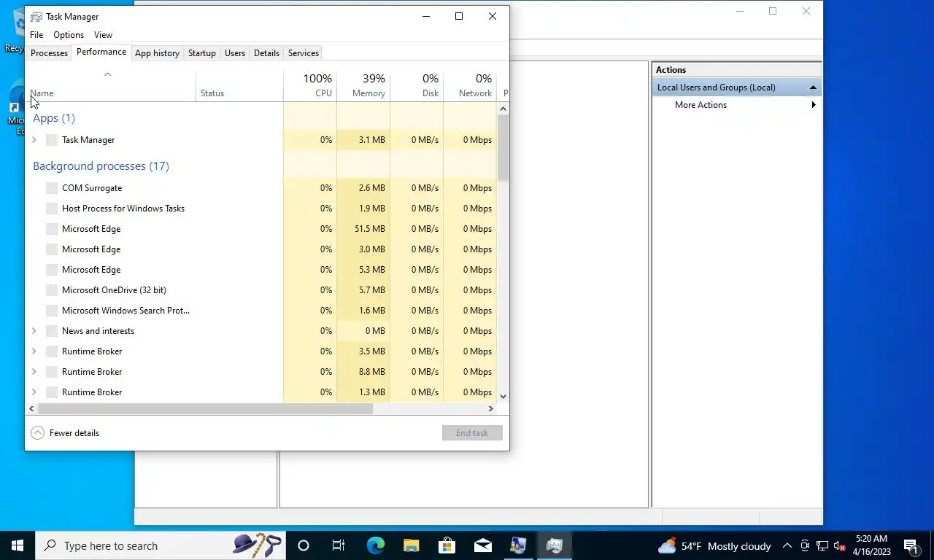Switch to the Startup tab
The image size is (934, 560).
click(202, 53)
